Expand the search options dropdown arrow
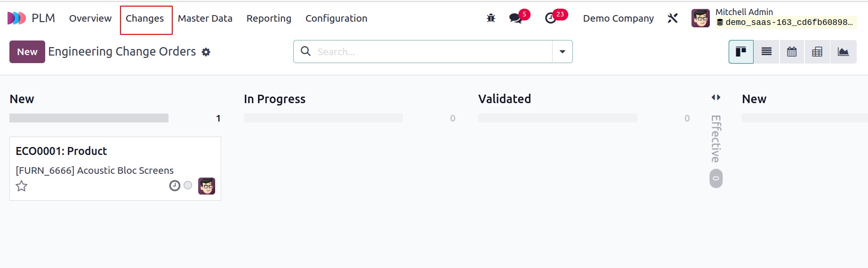This screenshot has height=268, width=868. pyautogui.click(x=562, y=52)
